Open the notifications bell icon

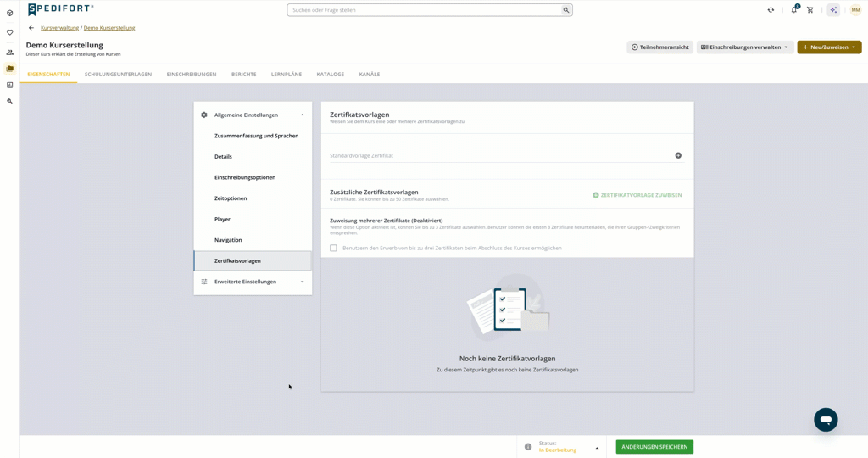pos(794,9)
